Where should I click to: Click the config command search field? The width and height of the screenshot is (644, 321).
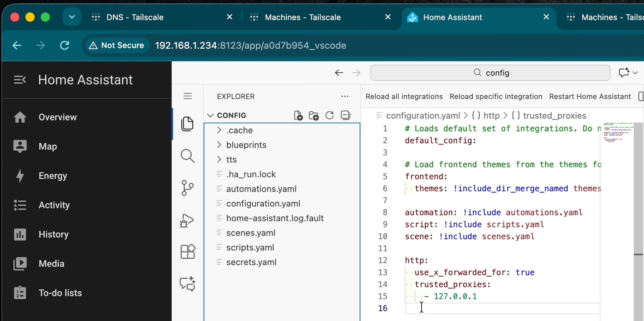tap(490, 73)
